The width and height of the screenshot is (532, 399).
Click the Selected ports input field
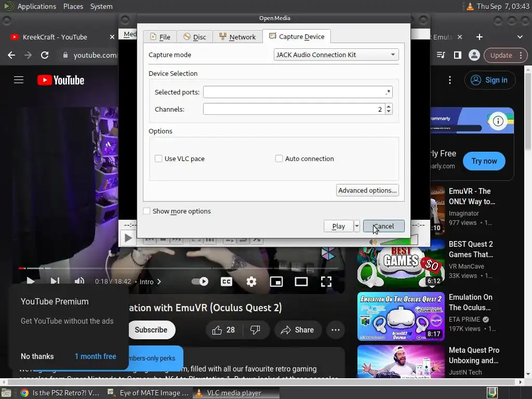tap(298, 92)
